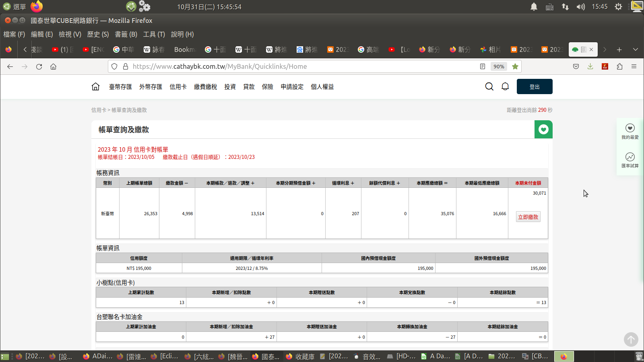644x362 pixels.
Task: Close the active Cathay bank tab
Action: 591,49
